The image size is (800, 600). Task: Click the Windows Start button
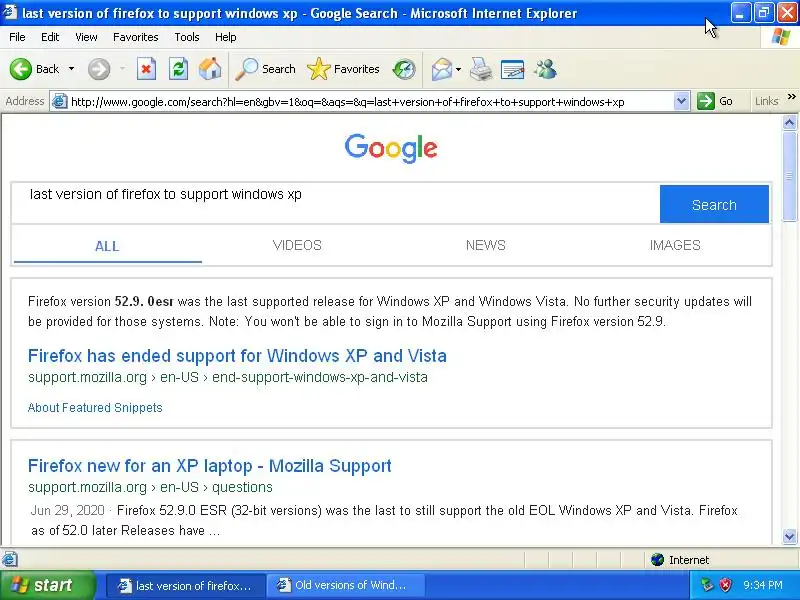point(48,585)
